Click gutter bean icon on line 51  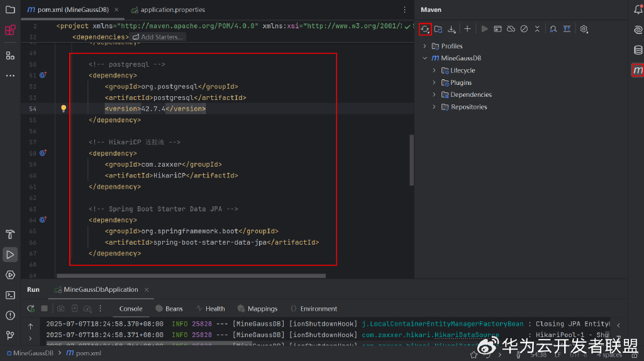pos(43,75)
